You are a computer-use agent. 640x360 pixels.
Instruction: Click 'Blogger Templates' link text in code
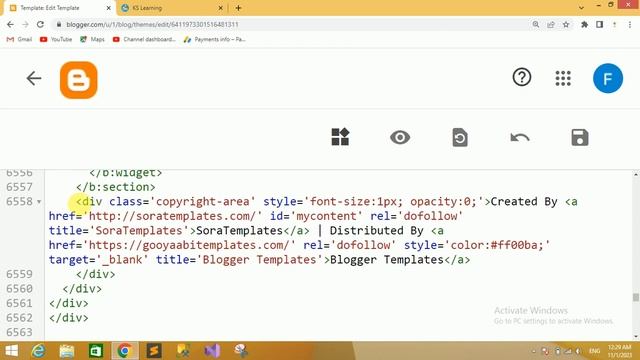pyautogui.click(x=386, y=260)
